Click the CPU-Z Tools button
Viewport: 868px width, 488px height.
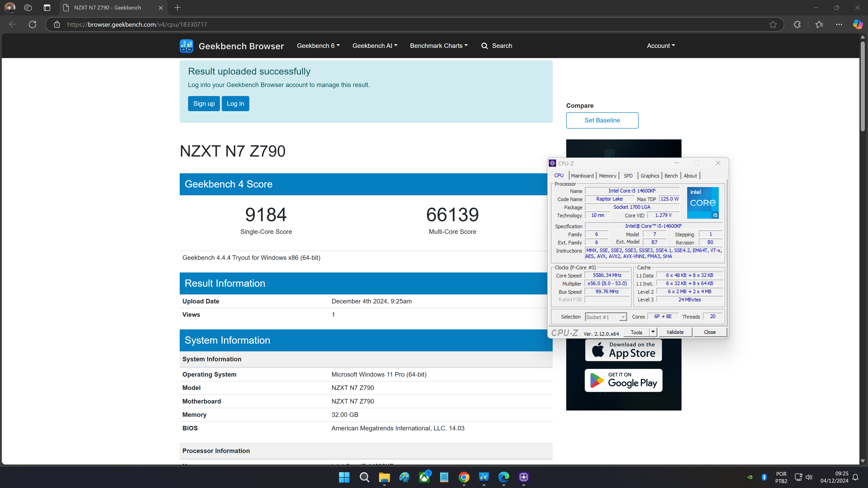point(636,332)
